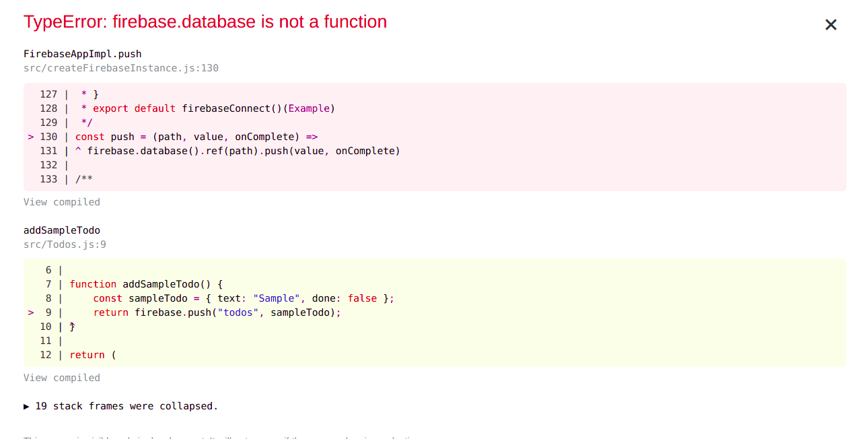The width and height of the screenshot is (868, 439).
Task: Select the addSampleTodo frame title
Action: coord(62,230)
